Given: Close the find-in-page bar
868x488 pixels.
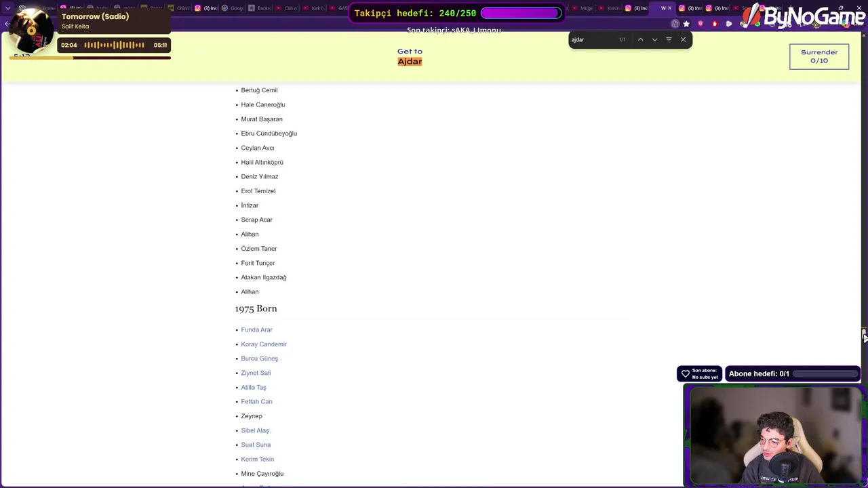Looking at the screenshot, I should (683, 39).
